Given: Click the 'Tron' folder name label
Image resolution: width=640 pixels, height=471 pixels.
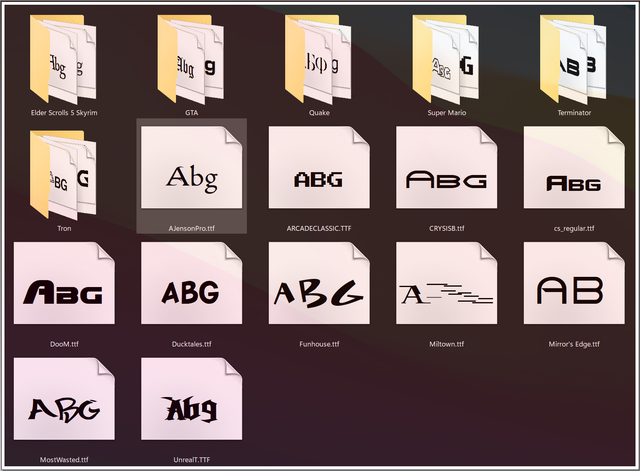Looking at the screenshot, I should click(x=64, y=228).
